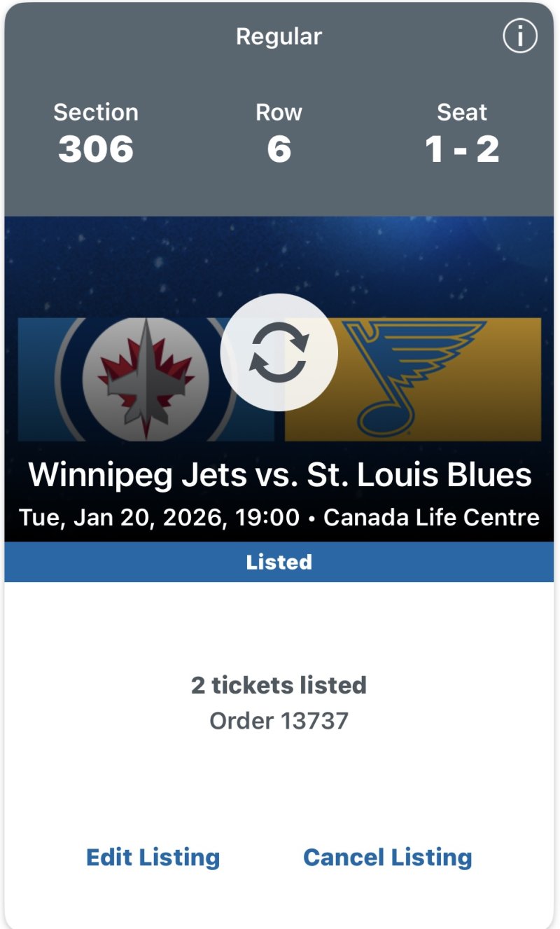Click the blue Listed status bar
Screen dimensions: 560x929
pyautogui.click(x=279, y=562)
